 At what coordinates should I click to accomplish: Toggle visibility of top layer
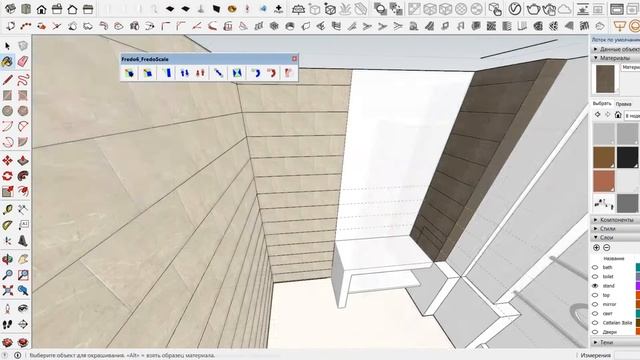click(595, 295)
